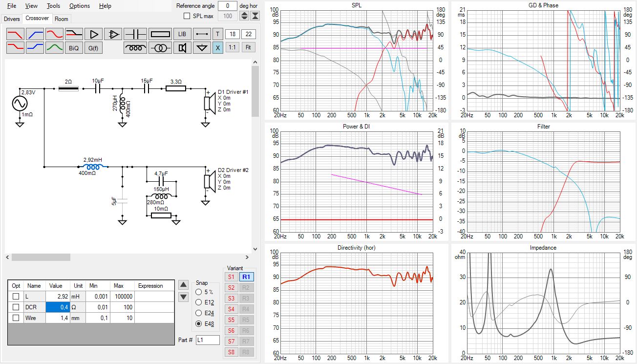Switch to the Drivers tab
The image size is (637, 364).
pos(12,19)
